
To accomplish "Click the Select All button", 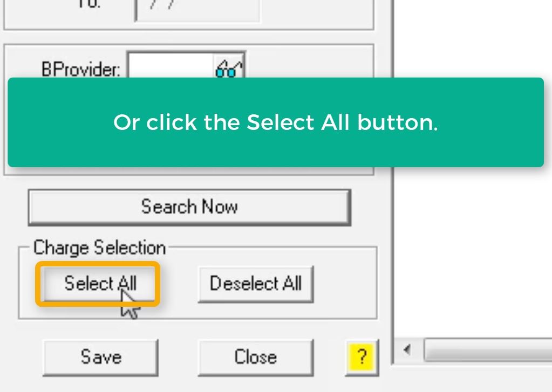I will click(98, 284).
